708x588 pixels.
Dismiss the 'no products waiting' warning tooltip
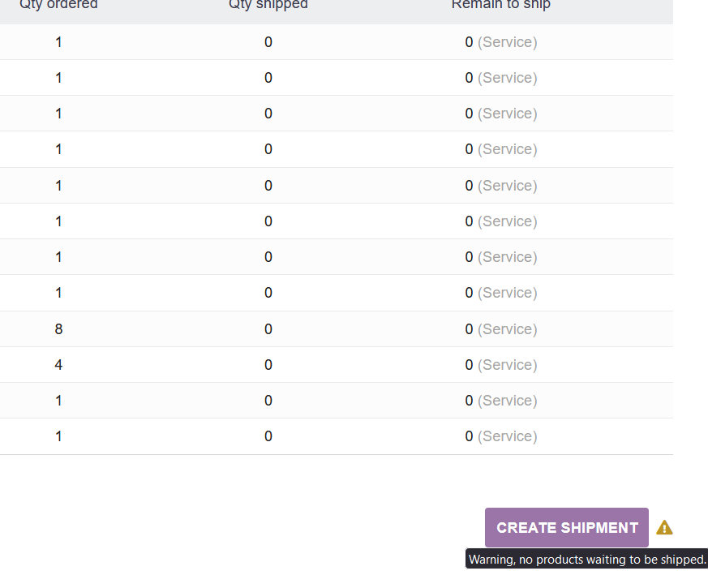coord(586,559)
